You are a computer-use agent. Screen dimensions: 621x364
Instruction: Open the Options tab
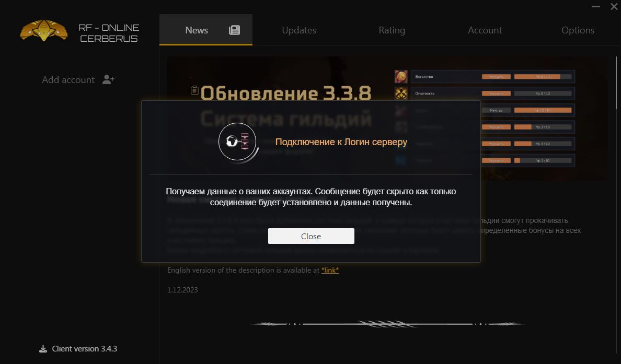coord(578,30)
